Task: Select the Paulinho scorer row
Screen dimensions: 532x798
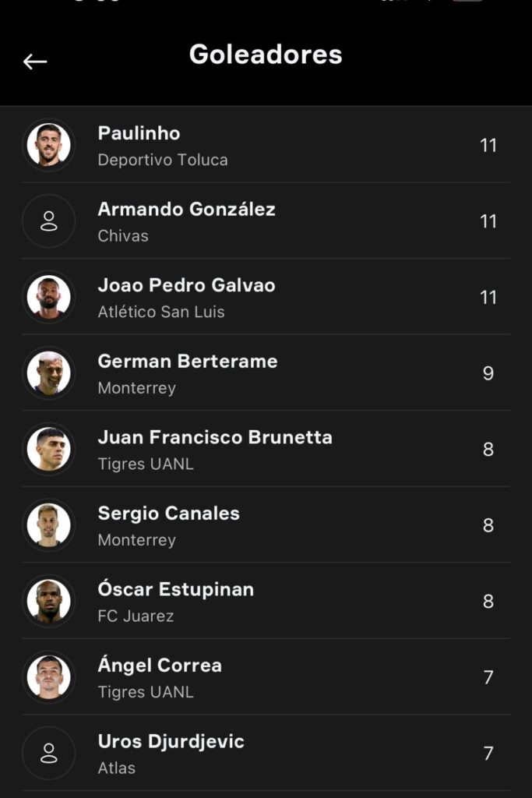Action: point(265,145)
